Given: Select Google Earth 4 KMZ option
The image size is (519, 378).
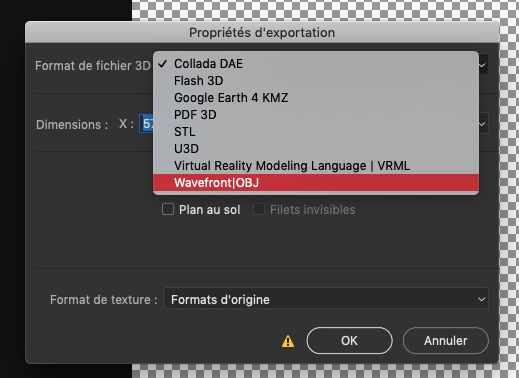Looking at the screenshot, I should point(316,98).
